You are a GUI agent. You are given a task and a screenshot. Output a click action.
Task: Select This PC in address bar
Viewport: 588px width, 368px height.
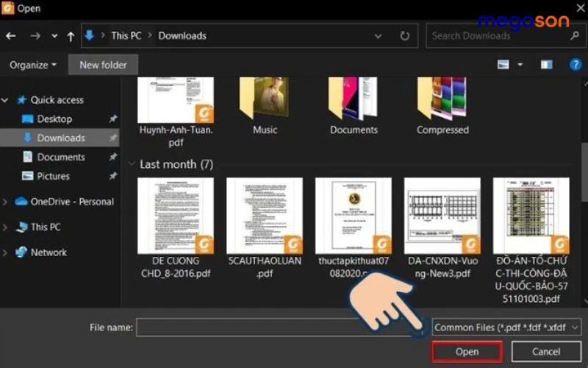pos(126,35)
